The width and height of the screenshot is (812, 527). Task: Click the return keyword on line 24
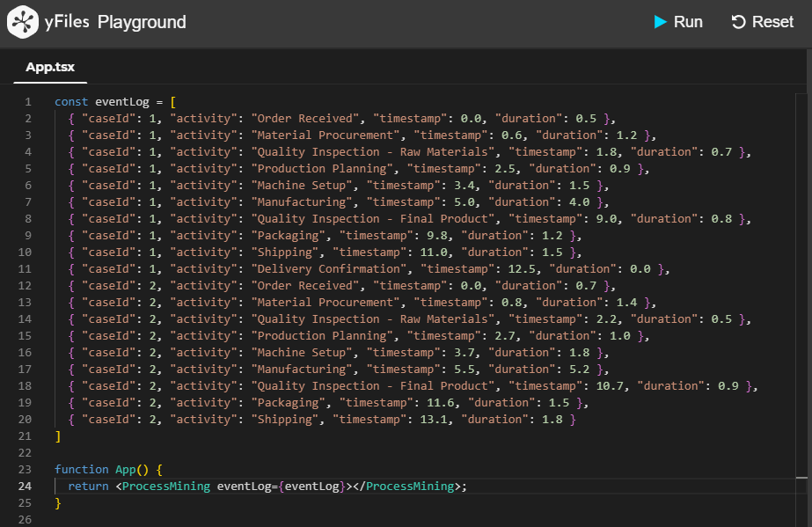pos(88,486)
